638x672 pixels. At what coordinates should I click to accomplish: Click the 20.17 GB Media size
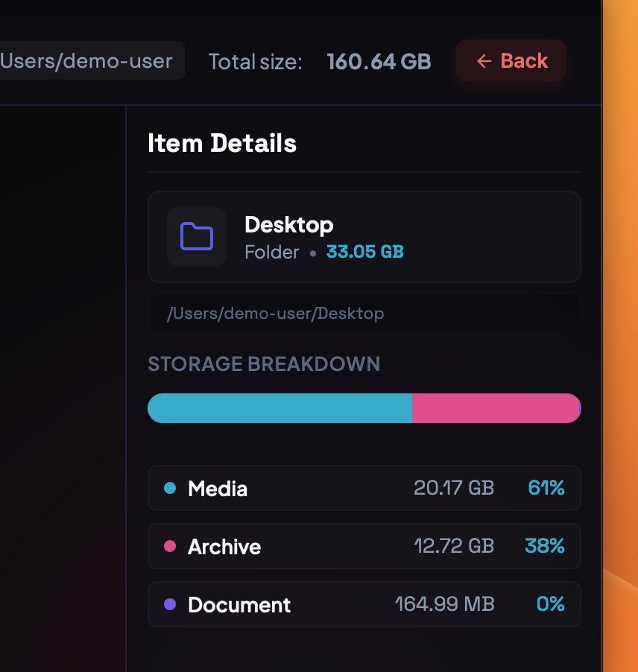pyautogui.click(x=454, y=488)
